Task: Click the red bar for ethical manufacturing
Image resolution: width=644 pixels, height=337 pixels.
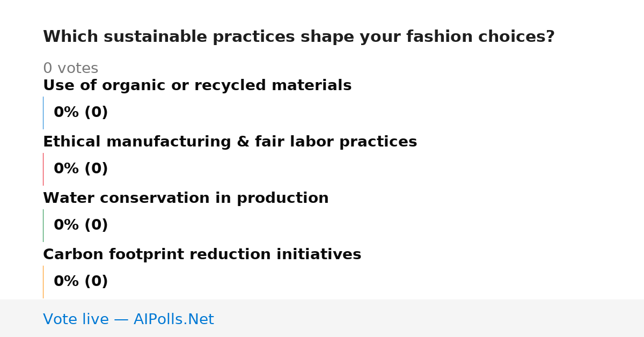Action: point(43,169)
